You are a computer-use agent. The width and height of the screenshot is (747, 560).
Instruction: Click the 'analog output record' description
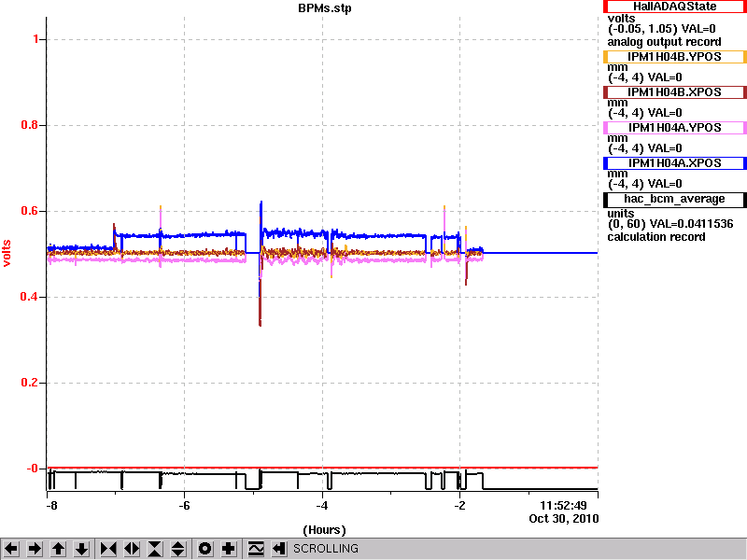tap(664, 42)
